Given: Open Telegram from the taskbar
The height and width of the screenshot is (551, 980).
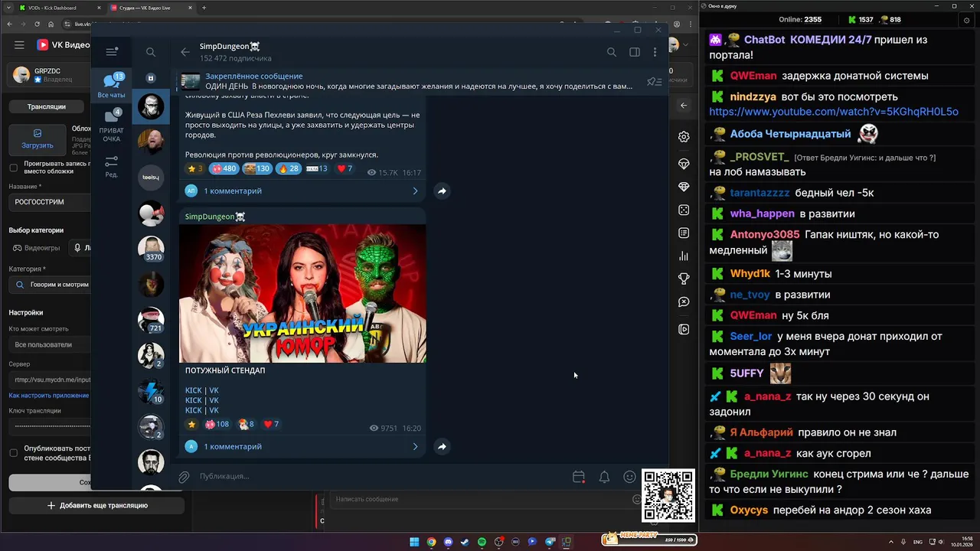Looking at the screenshot, I should point(550,542).
